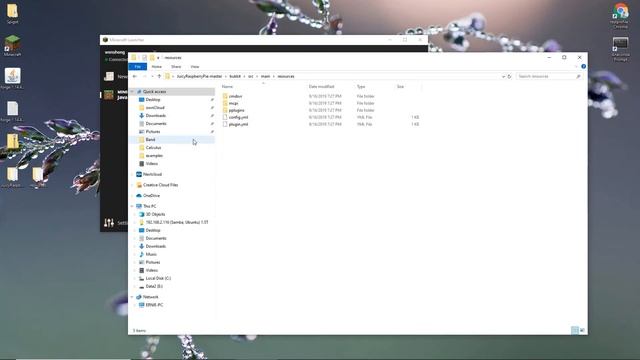
Task: Sort by the Type column header
Action: coord(361,87)
